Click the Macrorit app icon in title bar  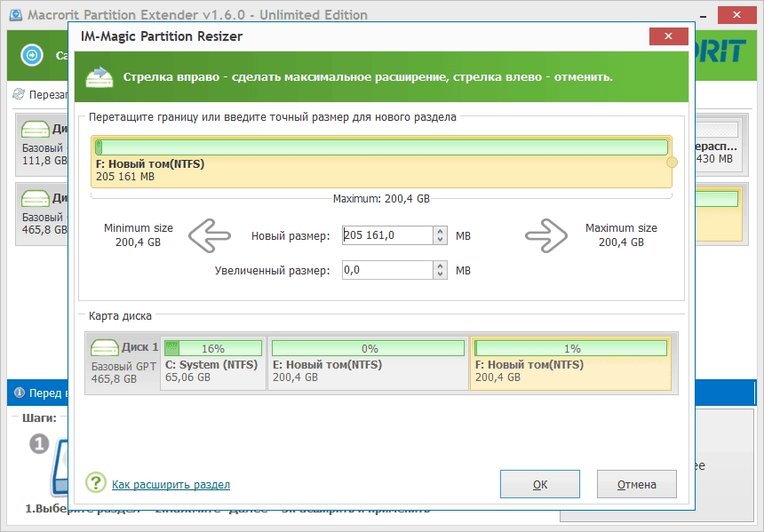[x=16, y=14]
